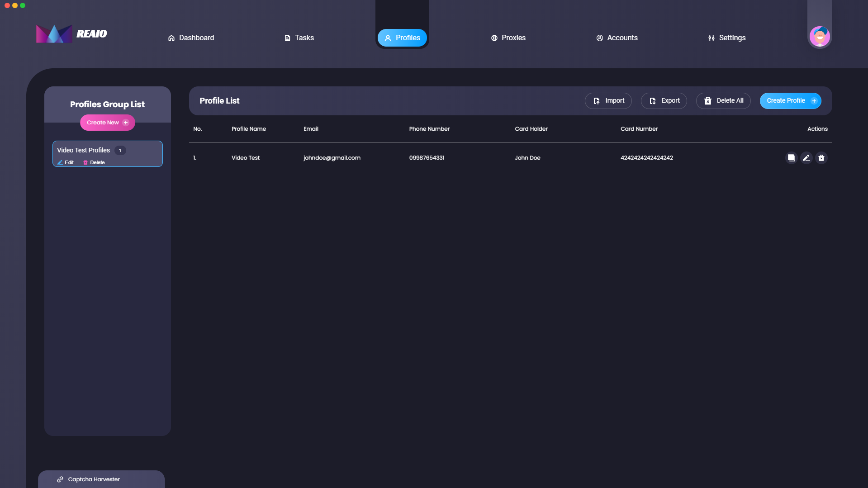Click the Delete All button
This screenshot has height=488, width=868.
point(723,101)
